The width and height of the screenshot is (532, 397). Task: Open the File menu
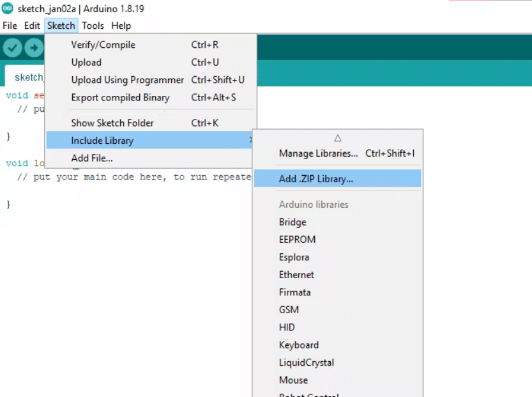10,26
